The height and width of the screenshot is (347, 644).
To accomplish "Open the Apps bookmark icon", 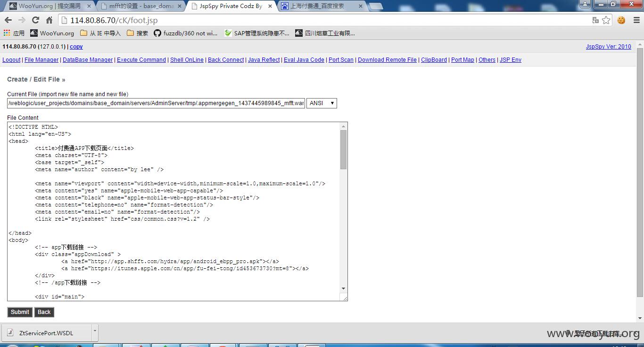I will pos(14,33).
